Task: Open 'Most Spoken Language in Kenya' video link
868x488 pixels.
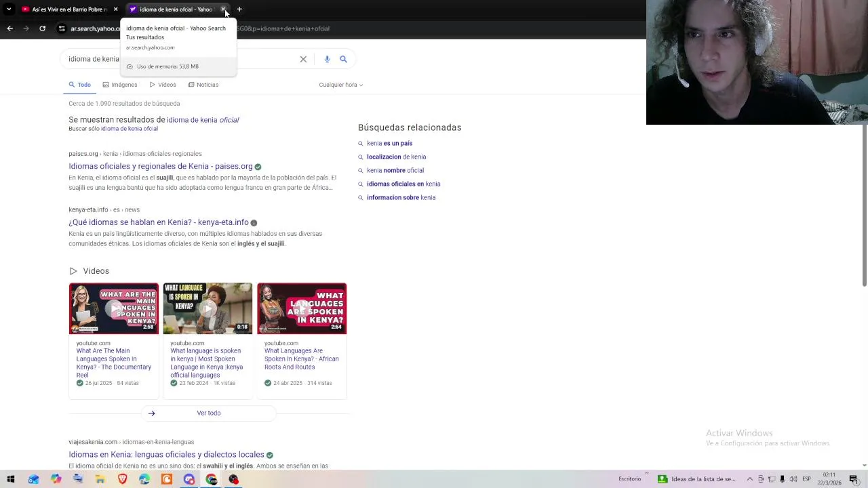Action: point(206,363)
